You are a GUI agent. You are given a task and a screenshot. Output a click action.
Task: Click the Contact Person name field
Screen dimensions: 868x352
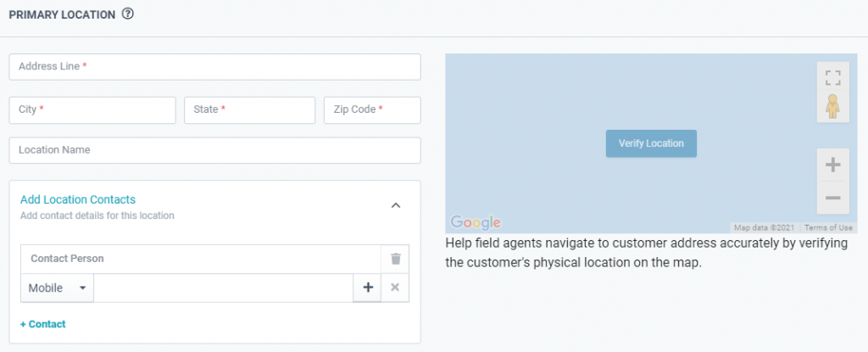[x=201, y=259]
